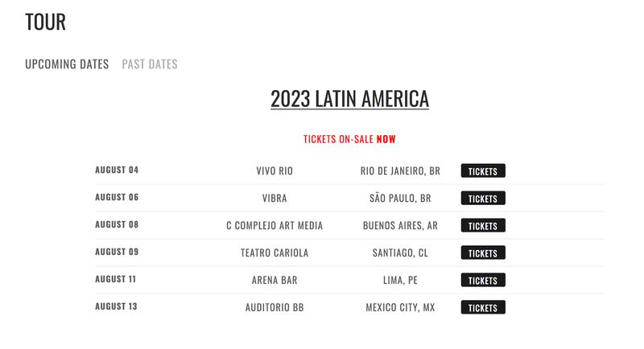
Task: Select the Buenos Aires, AR location text
Action: click(400, 225)
